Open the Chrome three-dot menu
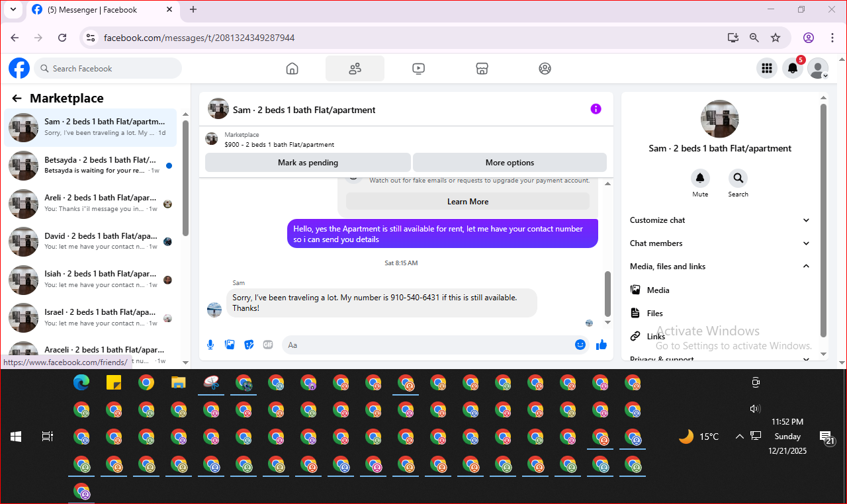847x504 pixels. tap(832, 38)
